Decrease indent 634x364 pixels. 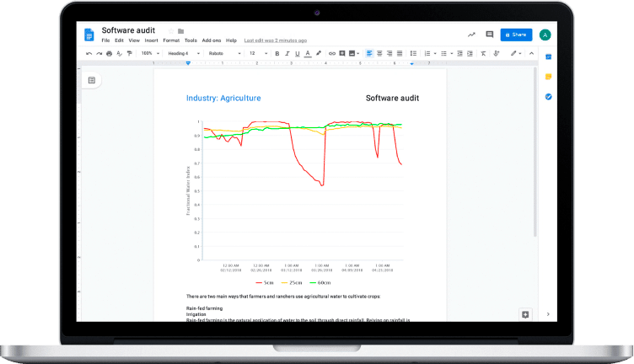459,53
